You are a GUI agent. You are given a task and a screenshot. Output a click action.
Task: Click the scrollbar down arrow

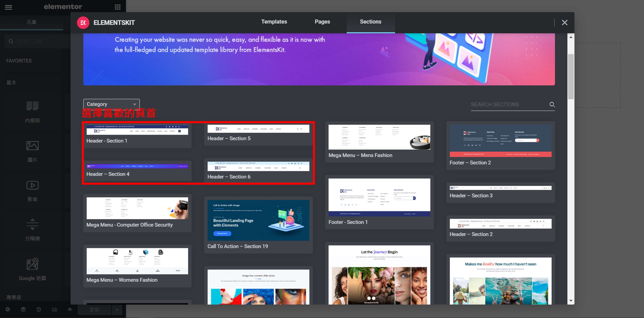tap(571, 300)
